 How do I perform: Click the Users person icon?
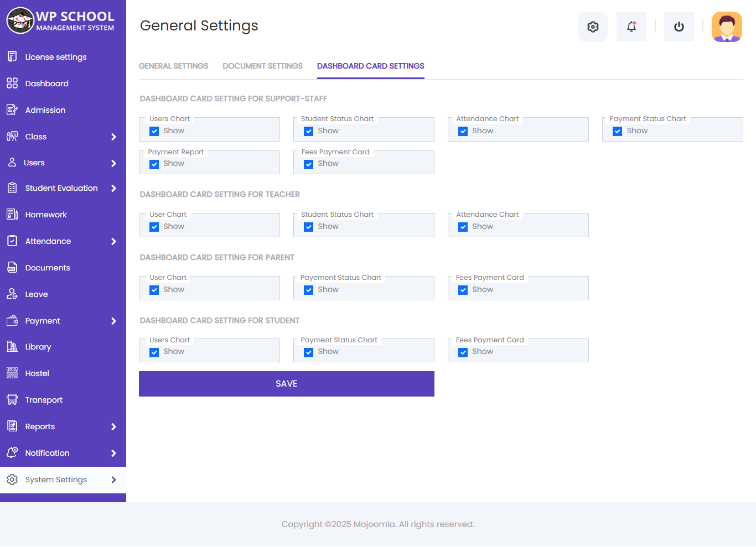pyautogui.click(x=12, y=162)
